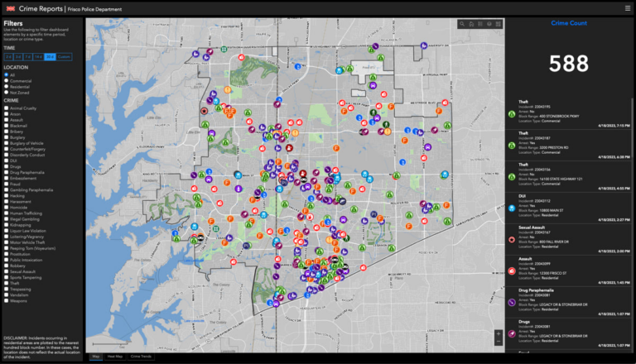The image size is (636, 364).
Task: Switch to the Map tab
Action: pyautogui.click(x=96, y=357)
